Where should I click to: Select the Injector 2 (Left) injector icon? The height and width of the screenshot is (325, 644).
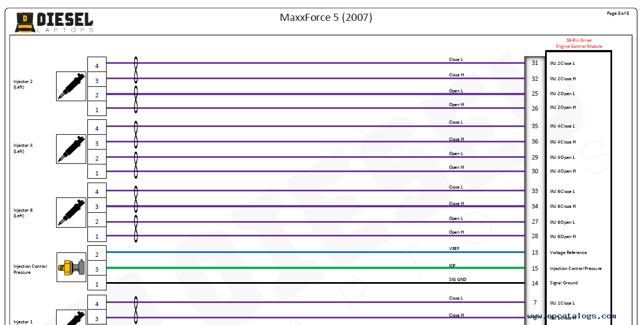tap(71, 86)
